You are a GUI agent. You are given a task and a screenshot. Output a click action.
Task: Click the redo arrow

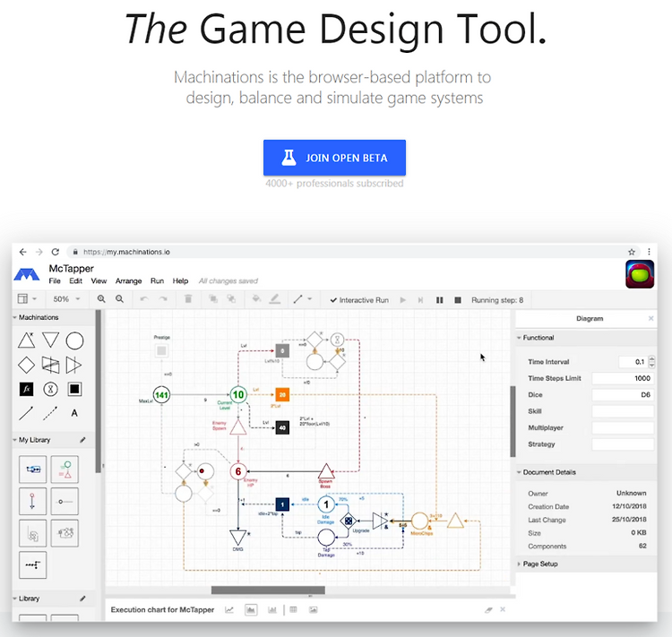163,299
